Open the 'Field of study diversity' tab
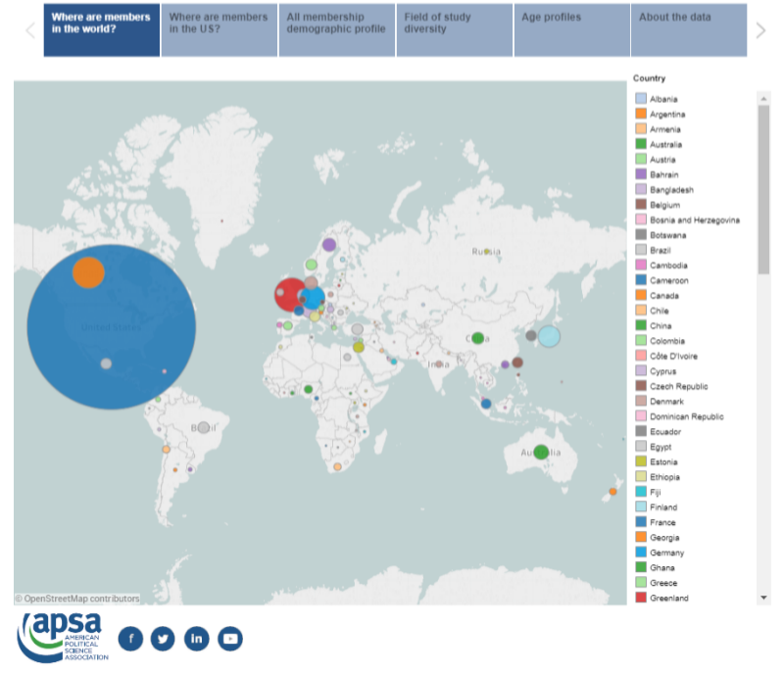The width and height of the screenshot is (784, 674). (x=453, y=30)
